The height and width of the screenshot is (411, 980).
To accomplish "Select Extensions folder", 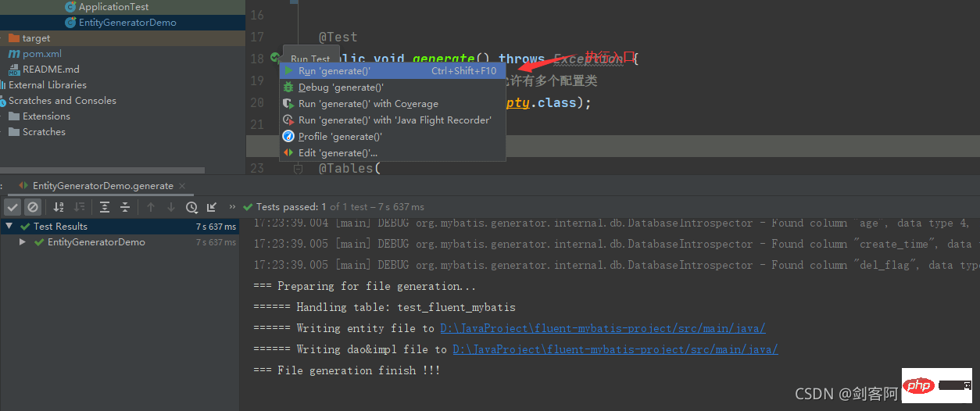I will (x=46, y=116).
